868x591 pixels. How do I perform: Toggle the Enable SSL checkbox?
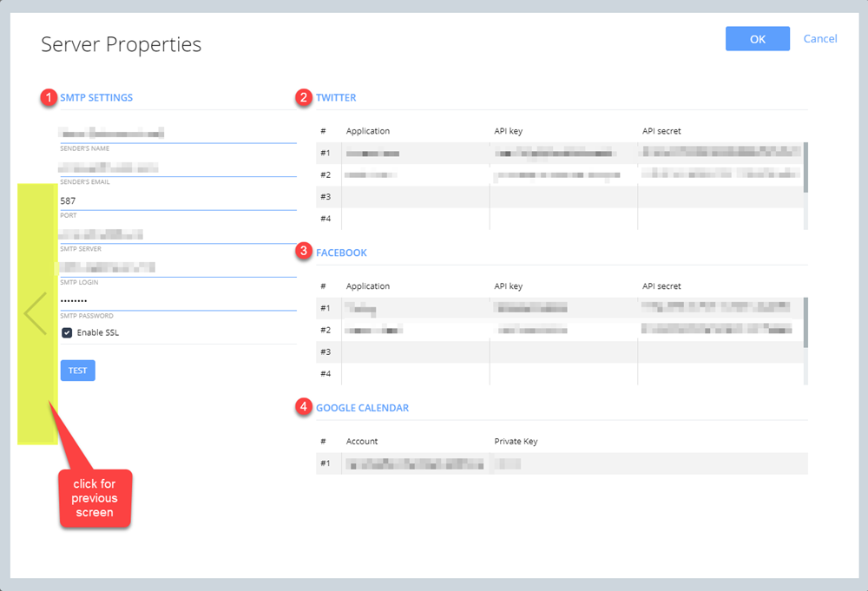67,332
